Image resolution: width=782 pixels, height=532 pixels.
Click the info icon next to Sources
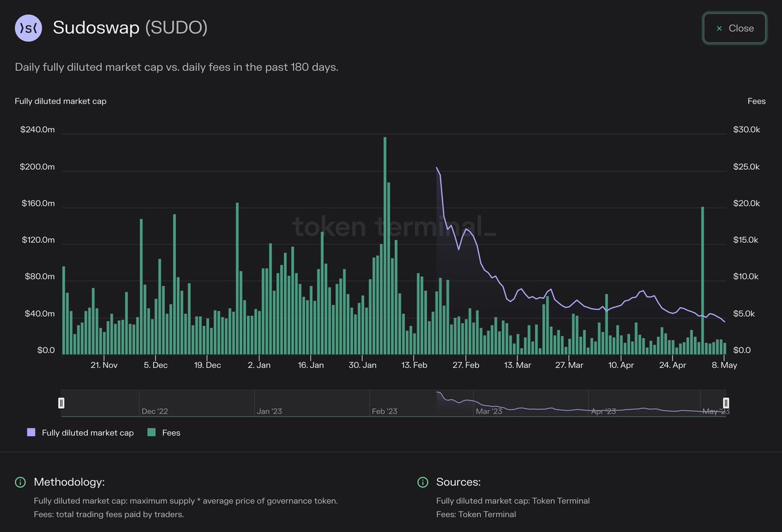424,483
